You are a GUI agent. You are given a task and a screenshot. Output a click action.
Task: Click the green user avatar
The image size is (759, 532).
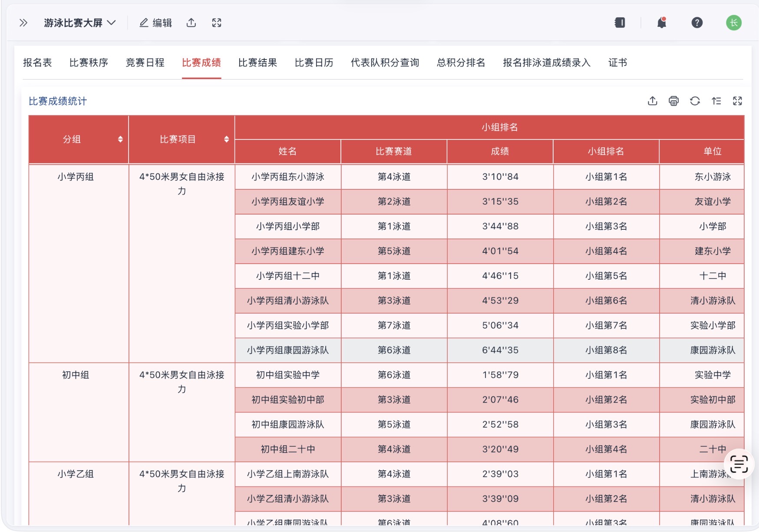[733, 23]
